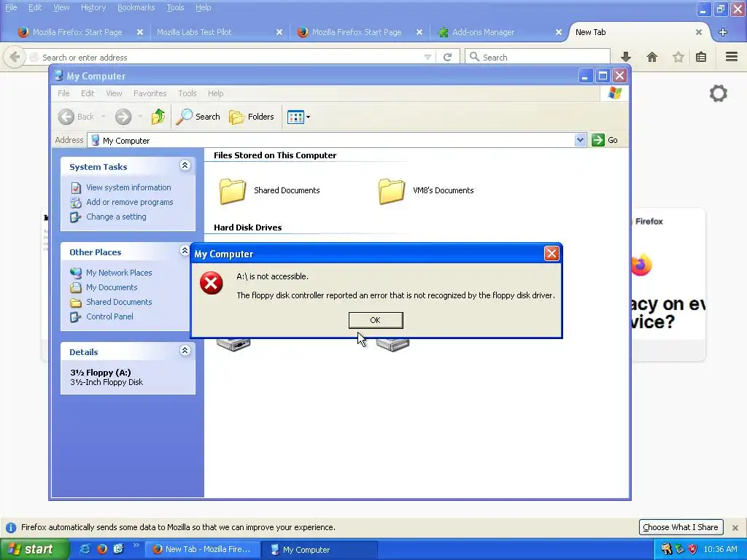Click the red shield security tray icon
This screenshot has height=560, width=747.
coord(692,549)
